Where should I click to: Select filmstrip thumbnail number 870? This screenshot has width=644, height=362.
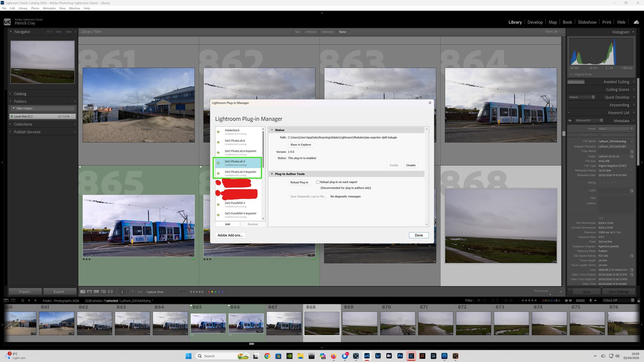click(397, 323)
